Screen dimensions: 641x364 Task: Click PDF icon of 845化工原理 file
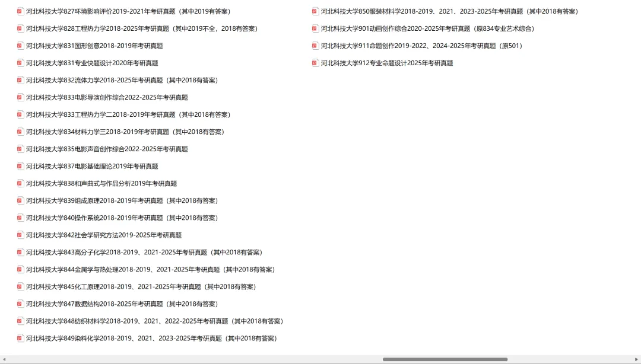click(x=20, y=286)
